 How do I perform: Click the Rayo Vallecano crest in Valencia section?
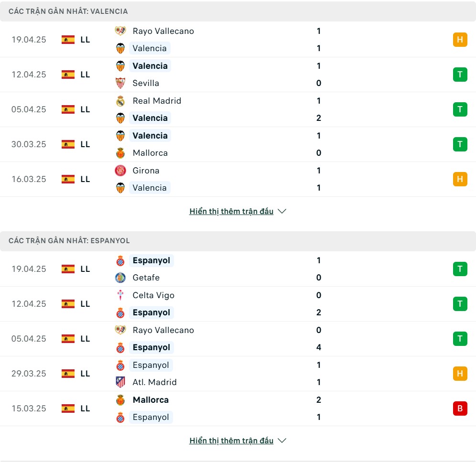tap(120, 31)
